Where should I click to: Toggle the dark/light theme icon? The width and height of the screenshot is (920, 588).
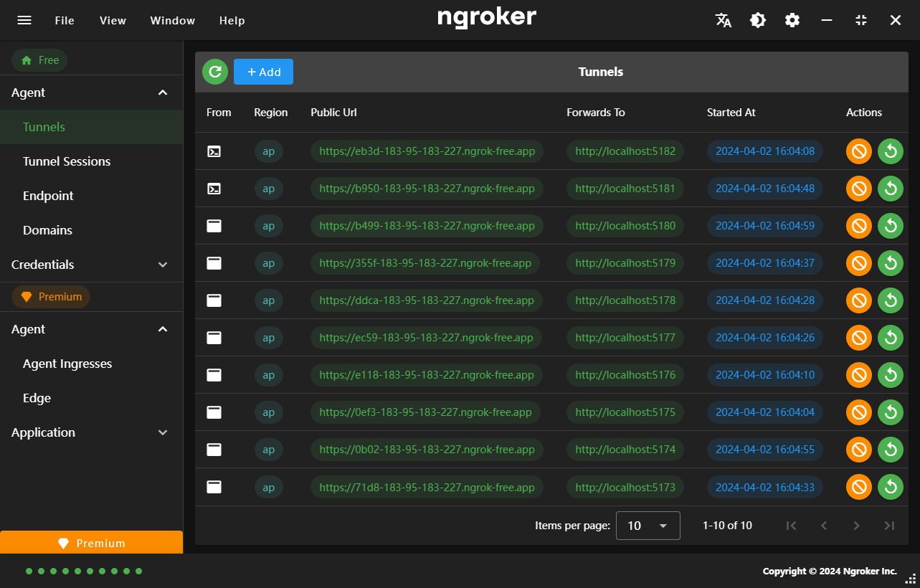tap(758, 20)
